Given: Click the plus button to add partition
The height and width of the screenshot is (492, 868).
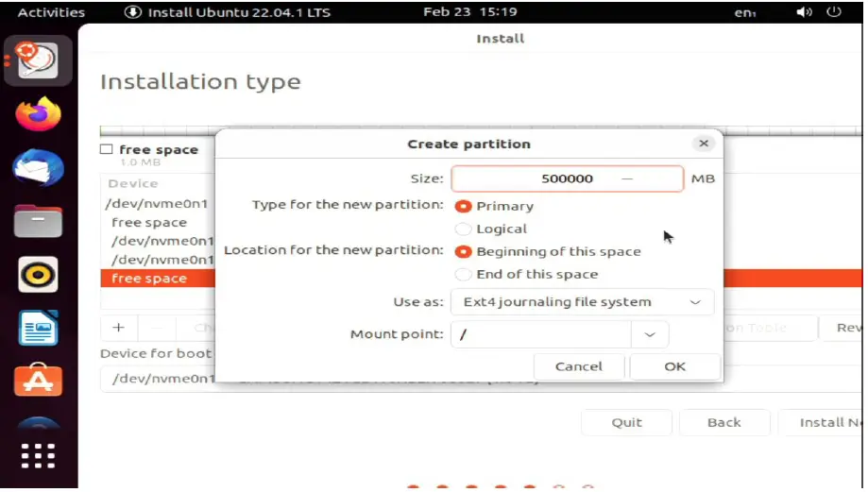Looking at the screenshot, I should (x=118, y=328).
